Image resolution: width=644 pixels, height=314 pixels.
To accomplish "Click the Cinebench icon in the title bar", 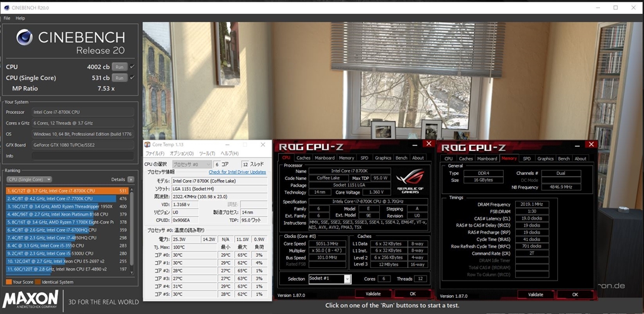I will pyautogui.click(x=6, y=8).
